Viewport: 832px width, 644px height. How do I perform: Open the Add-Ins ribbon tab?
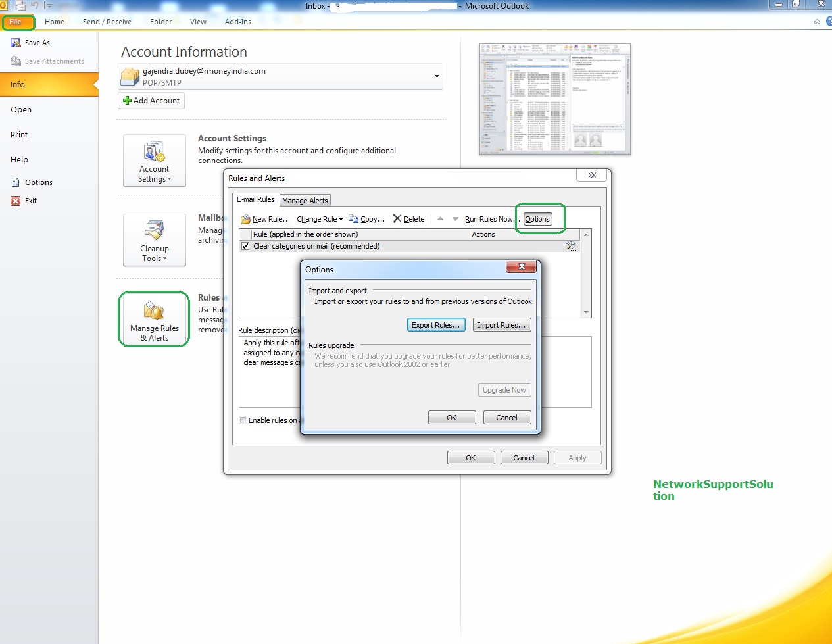pos(238,22)
